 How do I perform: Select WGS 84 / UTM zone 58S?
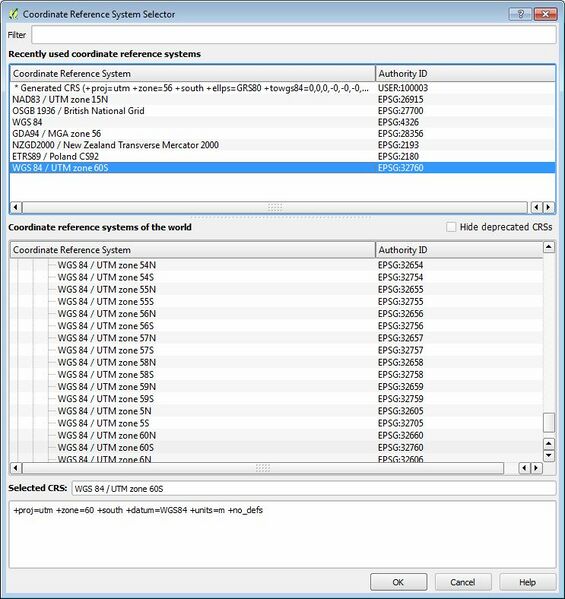(x=105, y=375)
